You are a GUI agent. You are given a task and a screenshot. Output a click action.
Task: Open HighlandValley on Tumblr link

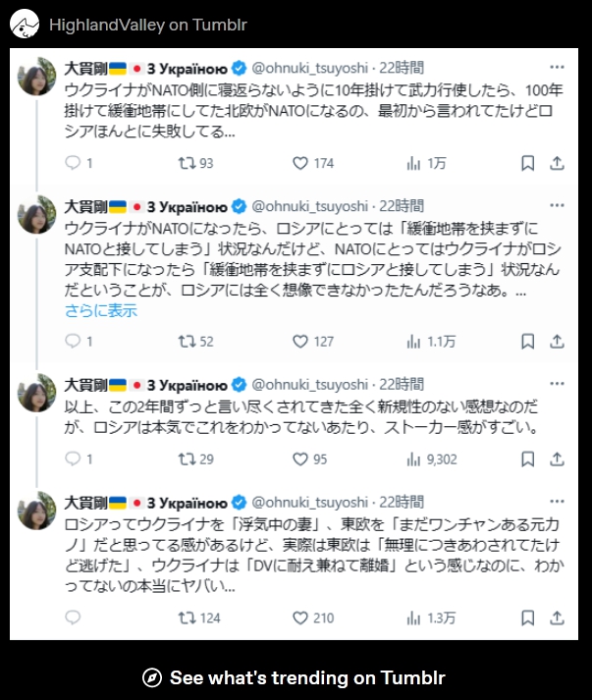[147, 25]
